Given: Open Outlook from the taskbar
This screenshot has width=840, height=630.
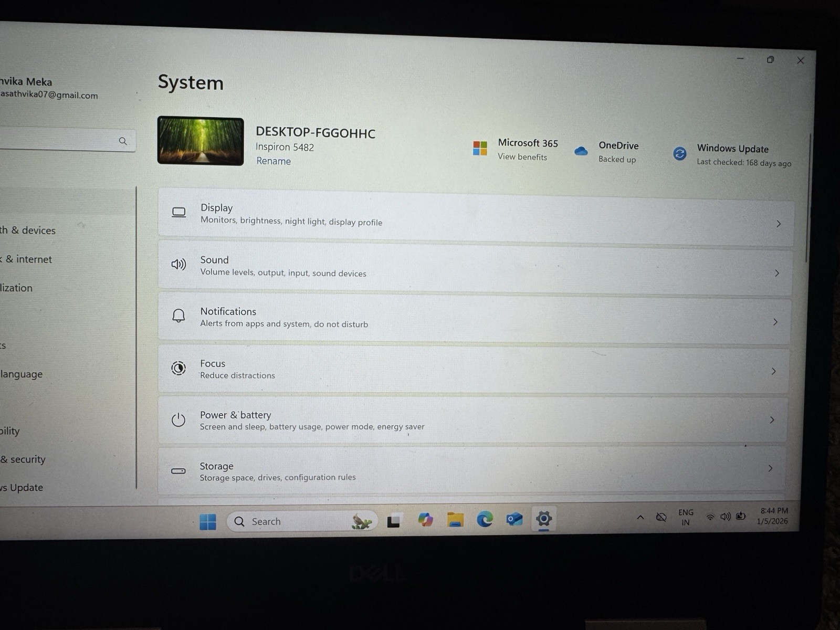Looking at the screenshot, I should 514,519.
